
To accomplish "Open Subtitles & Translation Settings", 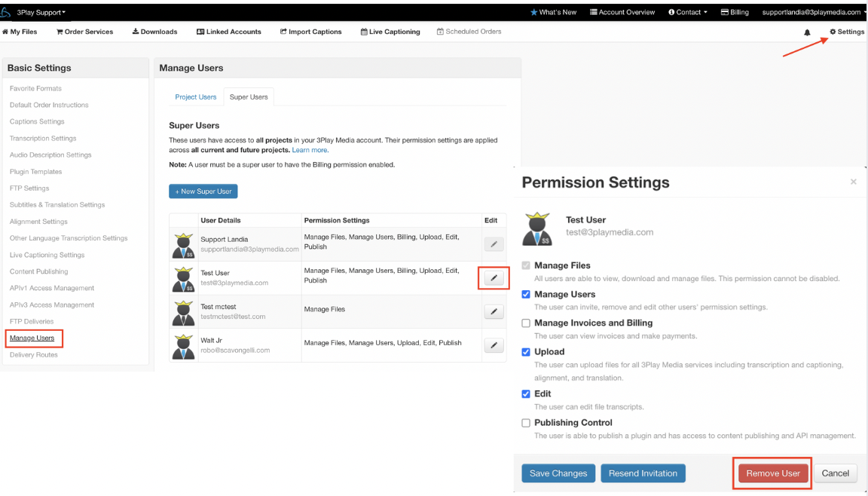I will coord(57,205).
